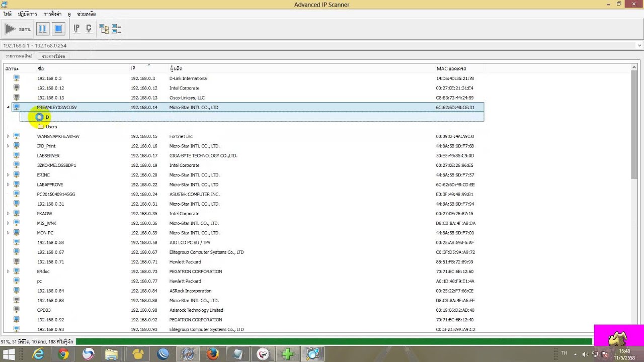The height and width of the screenshot is (362, 644).
Task: Click the green scan progress bar
Action: pos(334,341)
